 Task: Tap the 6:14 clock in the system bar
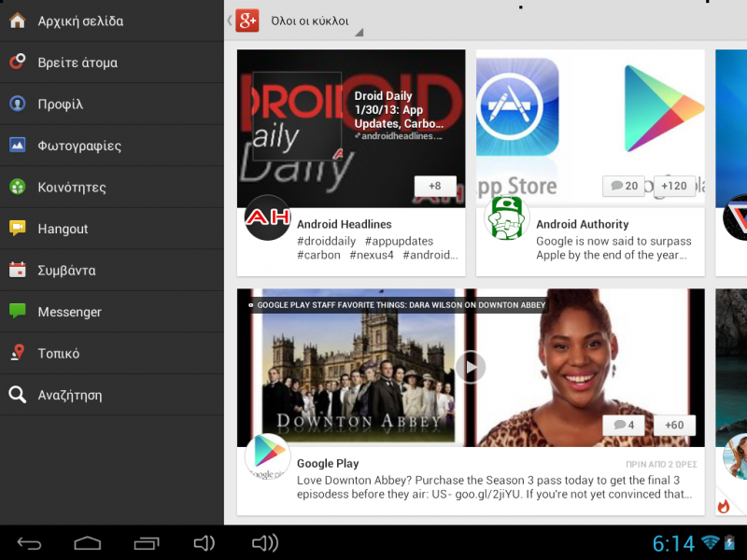click(x=673, y=543)
